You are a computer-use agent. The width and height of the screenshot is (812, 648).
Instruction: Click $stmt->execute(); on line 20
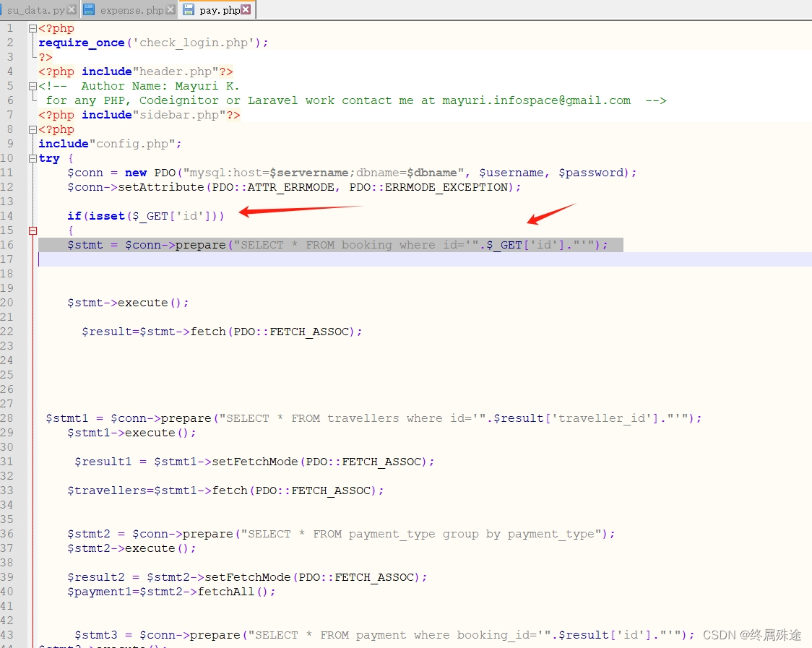tap(128, 303)
